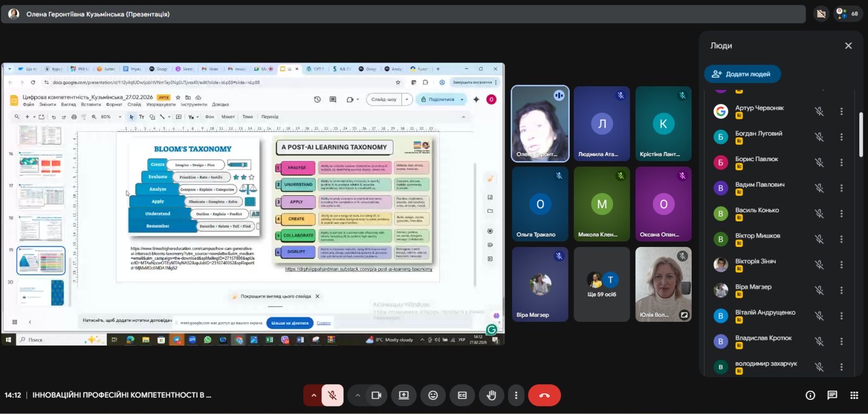This screenshot has height=414, width=868.
Task: Click the raise hand icon
Action: tap(491, 396)
